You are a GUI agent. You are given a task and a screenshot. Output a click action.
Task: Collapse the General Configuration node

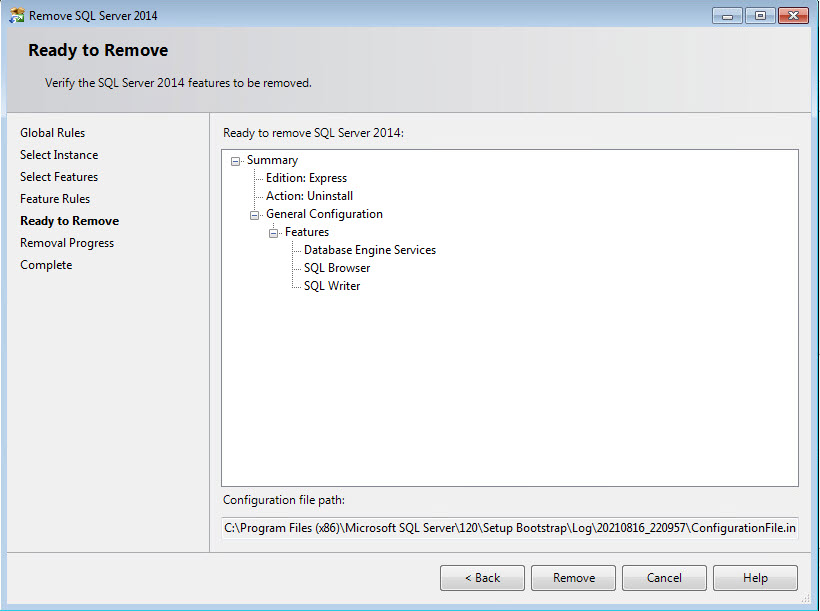[254, 215]
